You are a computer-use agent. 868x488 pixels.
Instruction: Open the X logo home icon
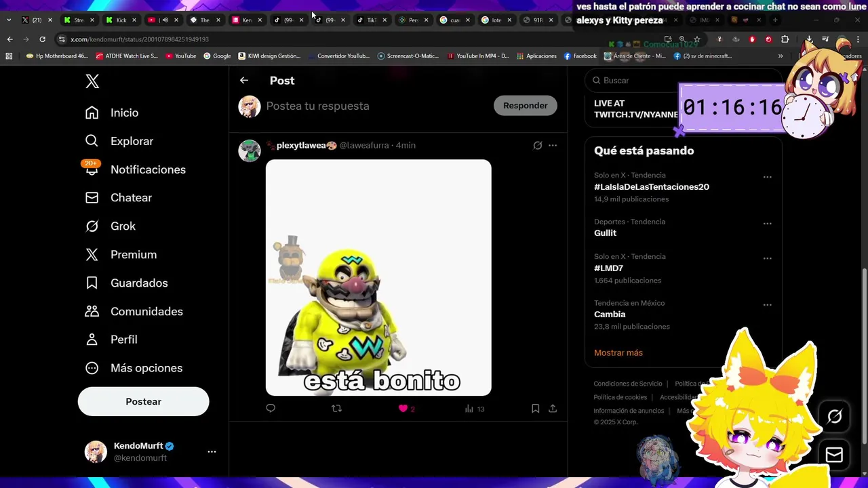click(92, 81)
